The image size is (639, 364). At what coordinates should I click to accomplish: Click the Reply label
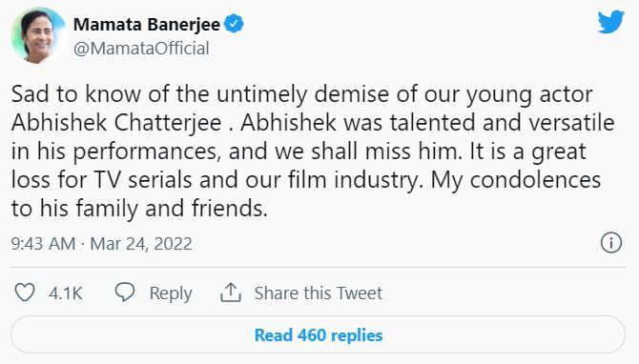click(x=171, y=293)
